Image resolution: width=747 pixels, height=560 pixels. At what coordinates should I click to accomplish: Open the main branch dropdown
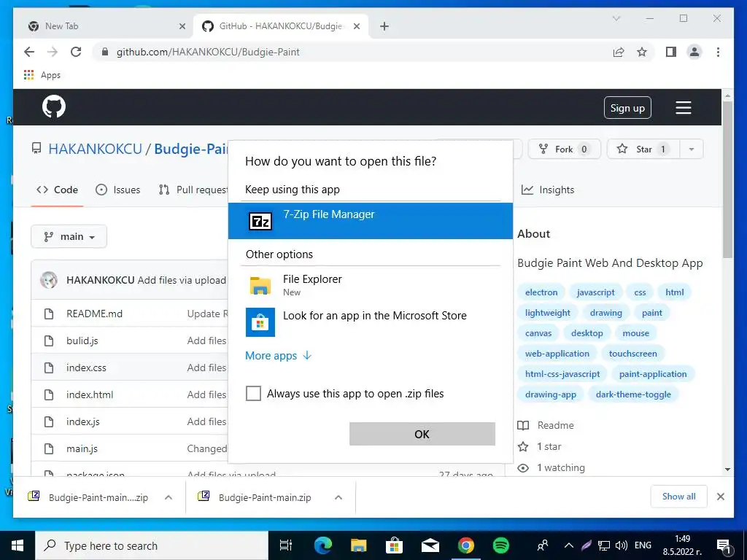pyautogui.click(x=69, y=237)
